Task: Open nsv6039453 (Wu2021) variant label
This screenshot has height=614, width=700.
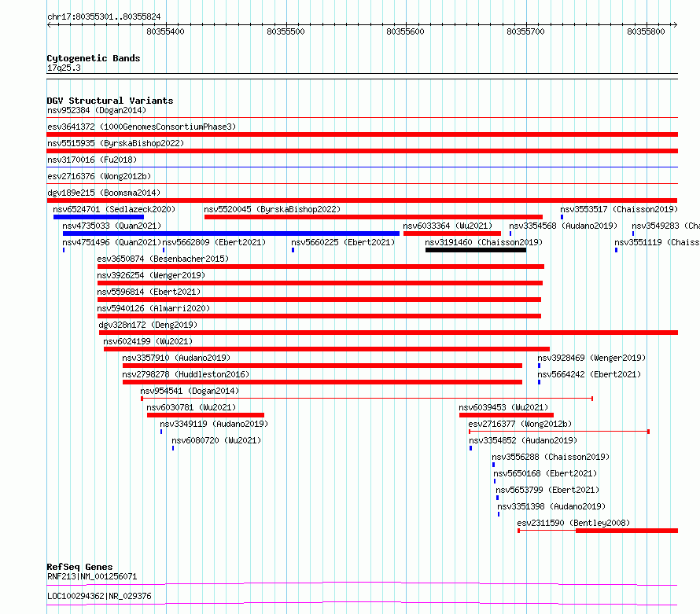Action: click(x=503, y=407)
